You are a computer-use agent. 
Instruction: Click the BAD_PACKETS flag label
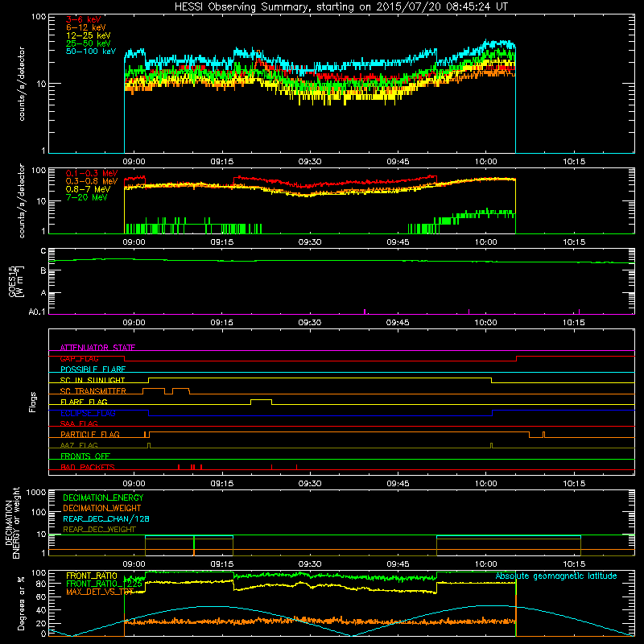pos(88,467)
